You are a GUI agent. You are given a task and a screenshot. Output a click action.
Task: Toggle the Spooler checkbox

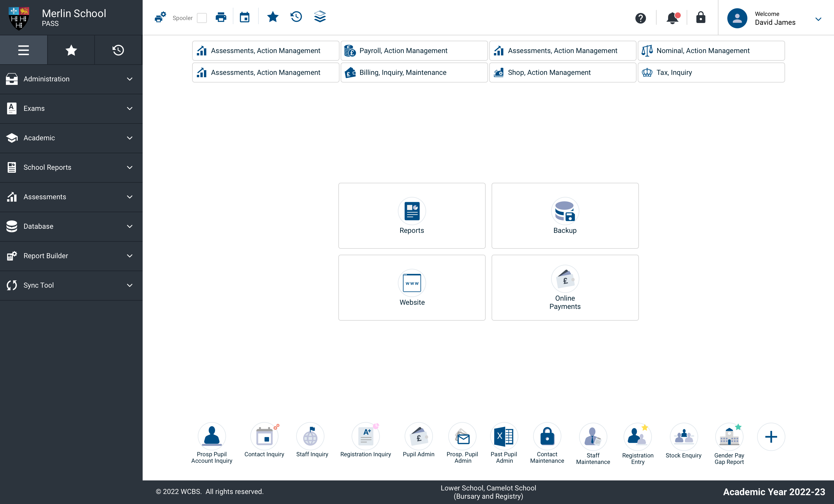[202, 18]
